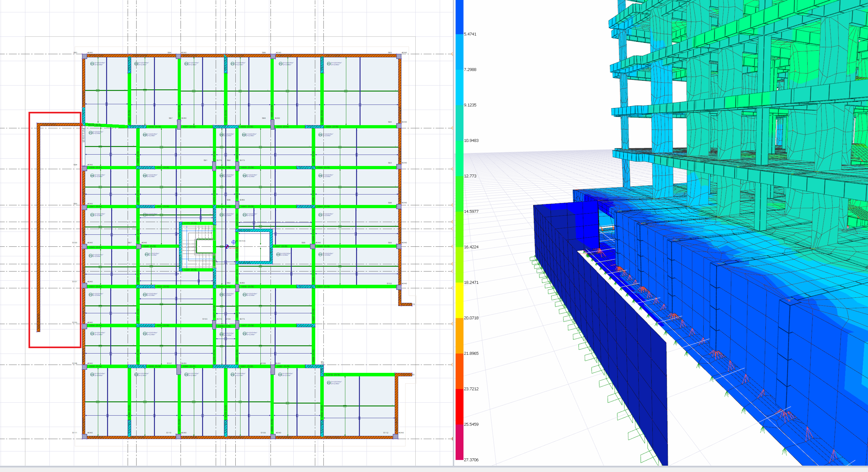Select beam K637 25/50
The image size is (868, 472).
tap(163, 168)
